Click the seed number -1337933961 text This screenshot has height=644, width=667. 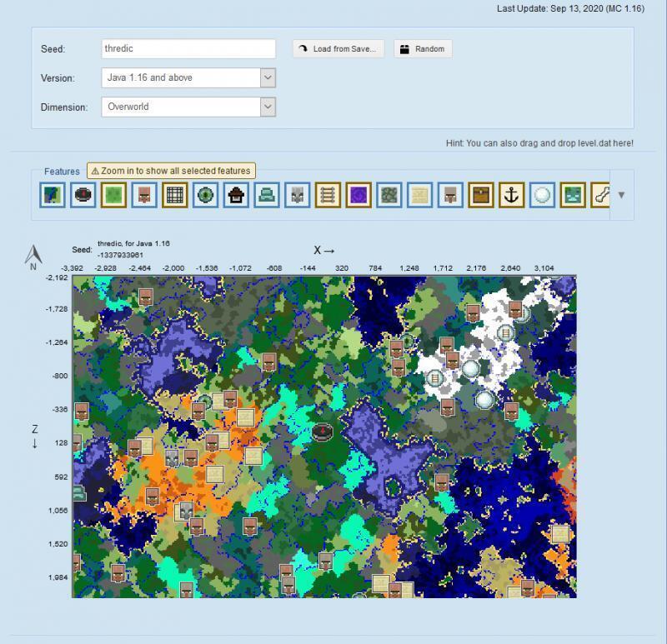[120, 255]
